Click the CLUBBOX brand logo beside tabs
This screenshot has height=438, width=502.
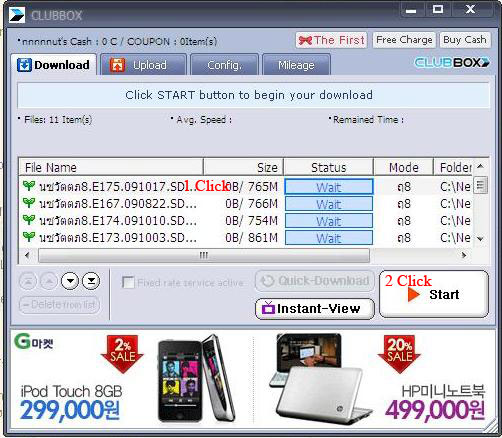point(452,62)
